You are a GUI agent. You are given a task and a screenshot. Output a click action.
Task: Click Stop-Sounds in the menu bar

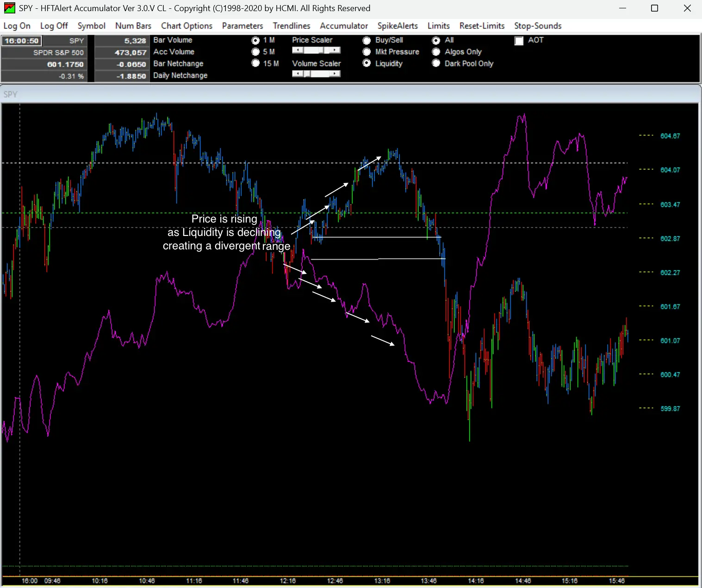[538, 26]
